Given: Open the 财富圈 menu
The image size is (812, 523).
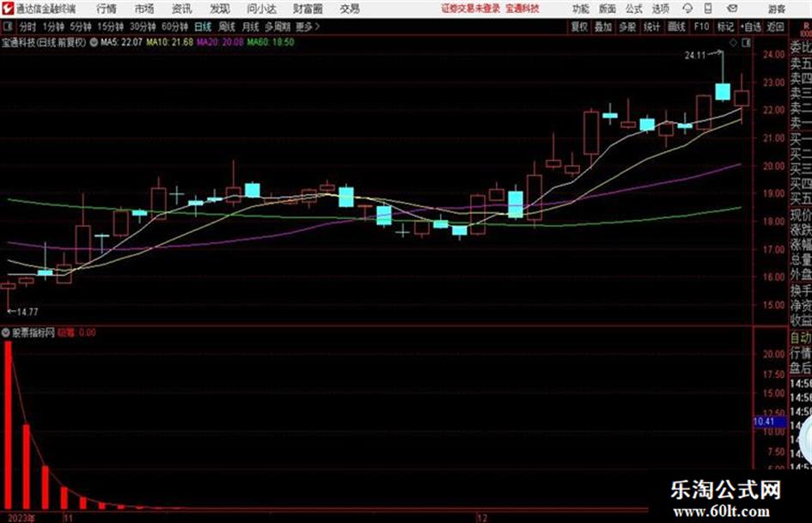Looking at the screenshot, I should tap(308, 9).
